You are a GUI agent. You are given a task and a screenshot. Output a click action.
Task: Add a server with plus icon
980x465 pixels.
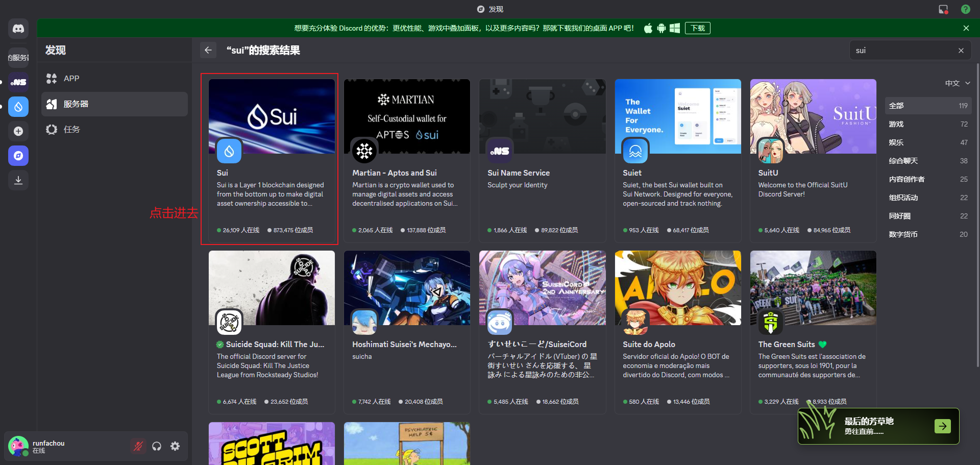point(18,131)
